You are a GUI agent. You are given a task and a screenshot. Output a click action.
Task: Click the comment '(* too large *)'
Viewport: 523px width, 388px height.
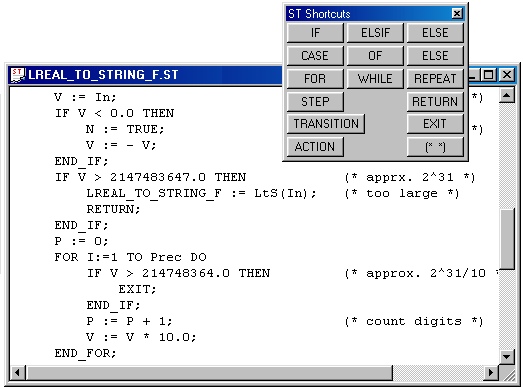[402, 193]
